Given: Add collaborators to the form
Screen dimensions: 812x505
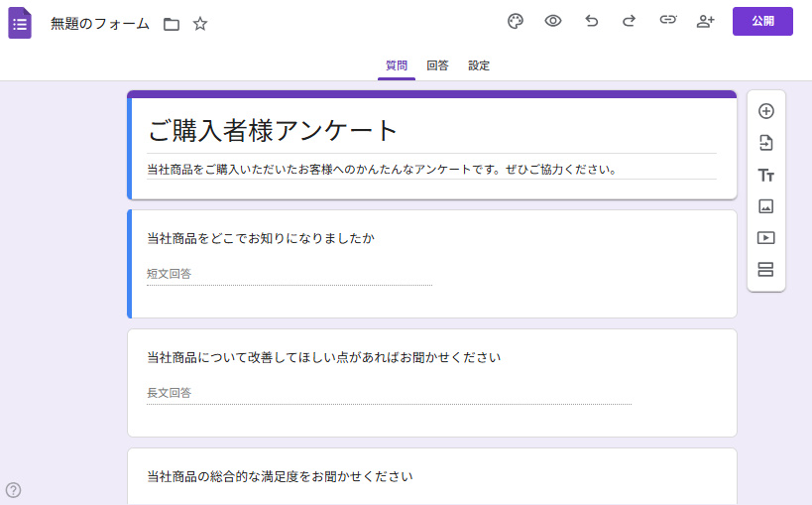Looking at the screenshot, I should (705, 21).
